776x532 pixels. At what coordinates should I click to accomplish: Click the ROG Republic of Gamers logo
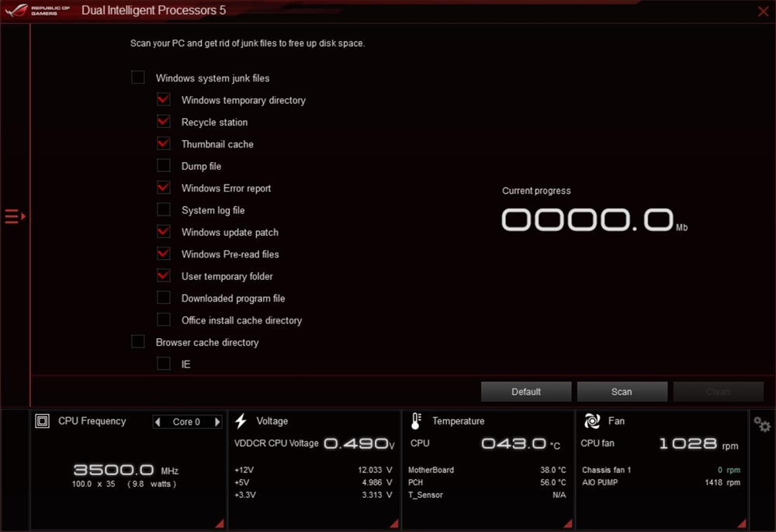pos(37,10)
